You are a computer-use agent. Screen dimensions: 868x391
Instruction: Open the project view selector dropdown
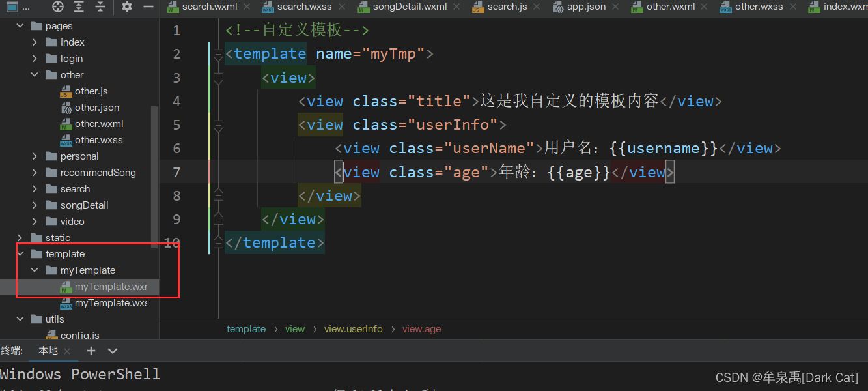click(x=18, y=7)
